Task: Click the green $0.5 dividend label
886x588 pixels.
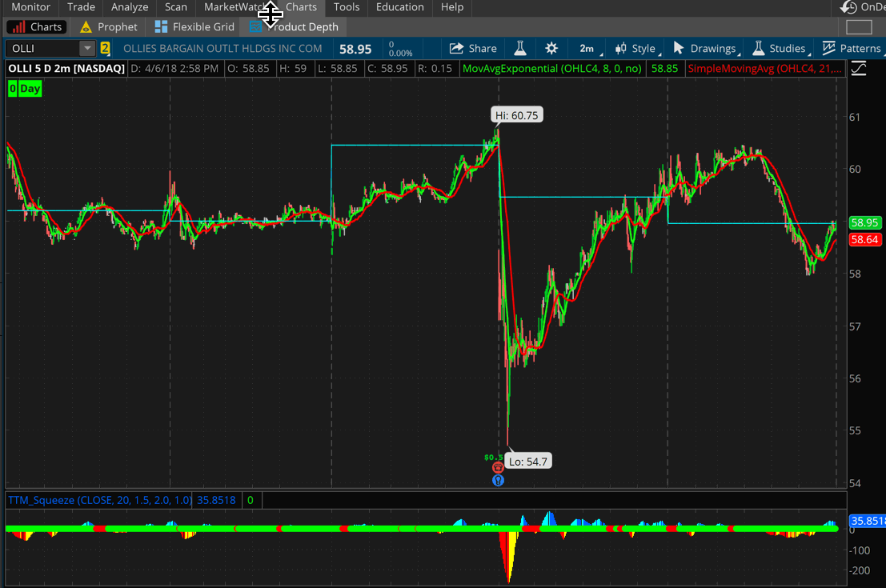Action: [493, 458]
